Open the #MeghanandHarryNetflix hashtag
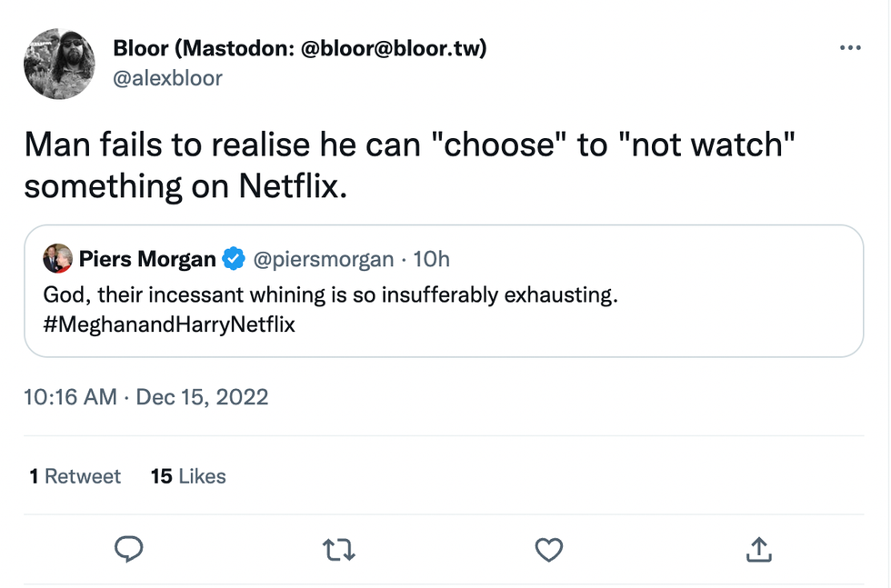This screenshot has height=588, width=891. point(169,324)
